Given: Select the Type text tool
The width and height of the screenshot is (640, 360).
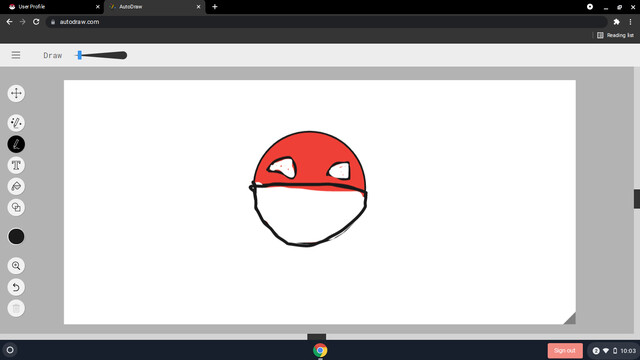Looking at the screenshot, I should (16, 165).
